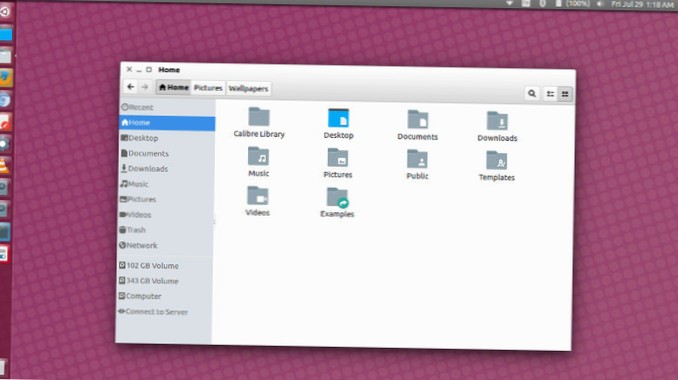Select the Home breadcrumb button
678x380 pixels.
(173, 87)
